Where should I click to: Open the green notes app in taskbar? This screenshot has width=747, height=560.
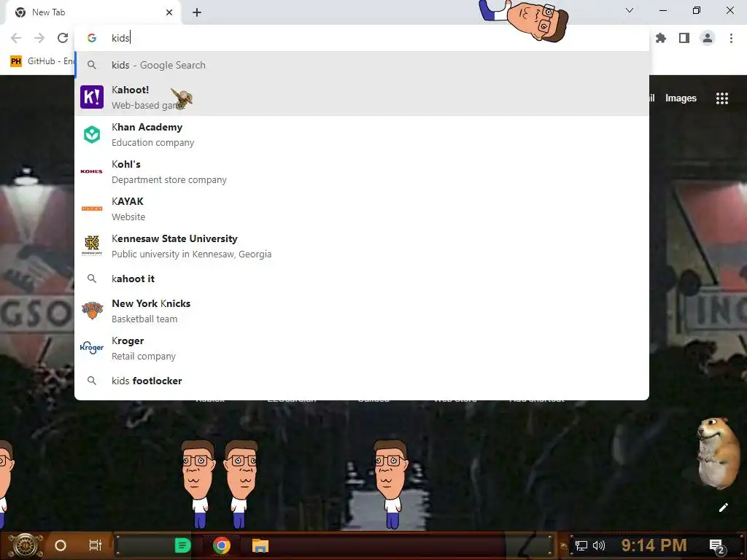(183, 545)
